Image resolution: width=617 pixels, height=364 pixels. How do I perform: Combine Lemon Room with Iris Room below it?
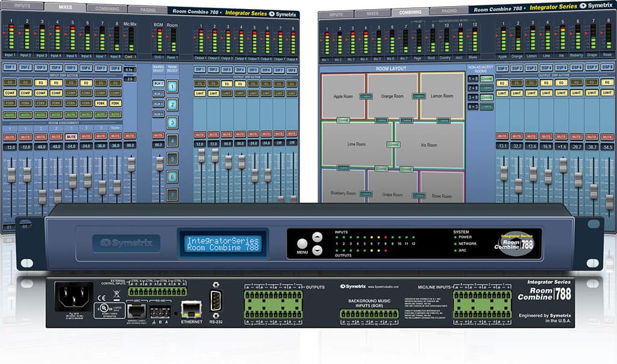click(x=443, y=121)
